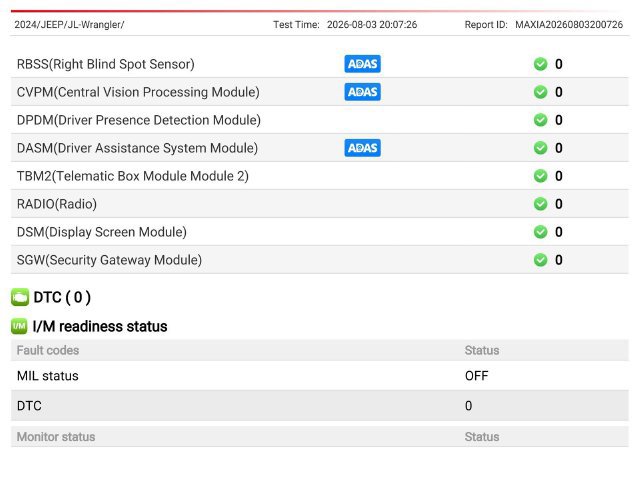
Task: Click the DTC (0) section heading
Action: click(x=62, y=297)
